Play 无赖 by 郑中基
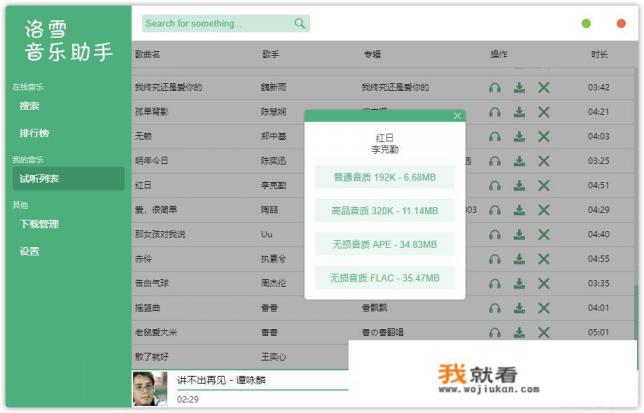Image resolution: width=644 pixels, height=413 pixels. [x=495, y=136]
